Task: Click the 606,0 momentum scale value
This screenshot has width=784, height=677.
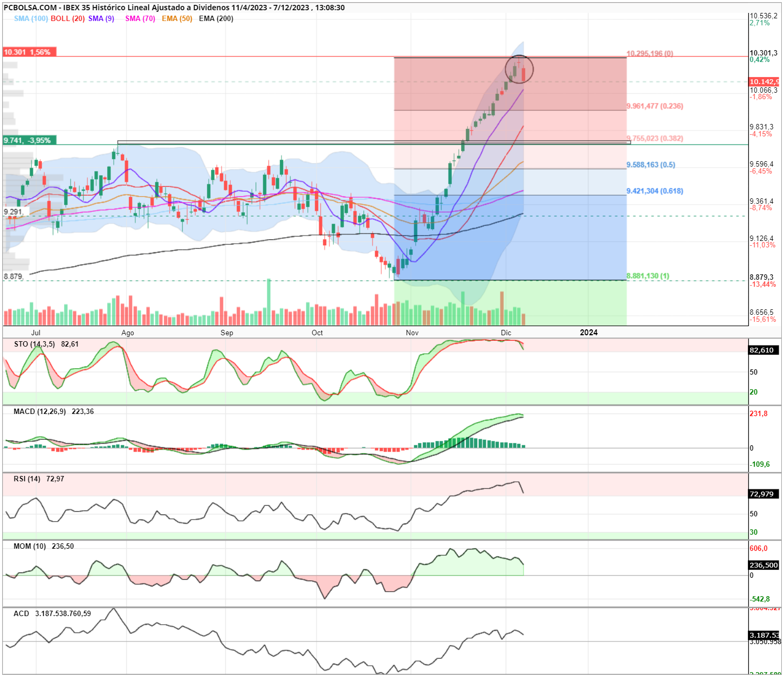Action: pos(759,548)
